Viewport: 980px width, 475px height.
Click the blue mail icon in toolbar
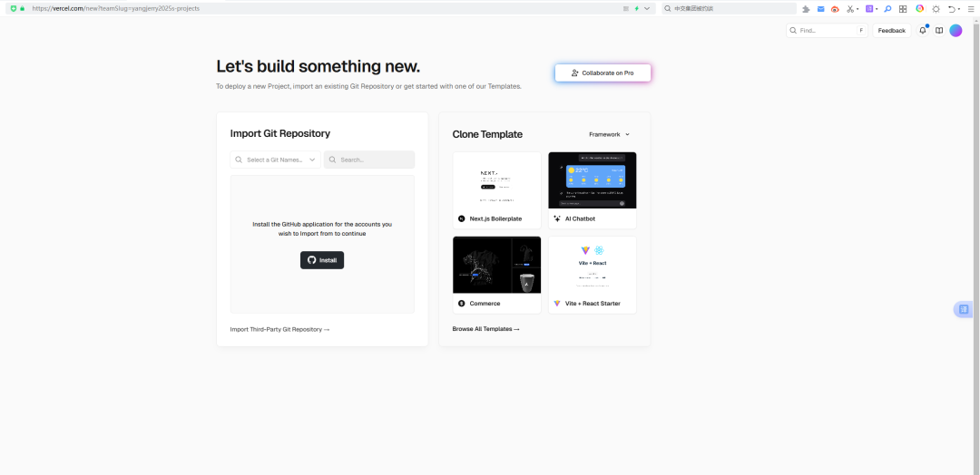coord(820,8)
